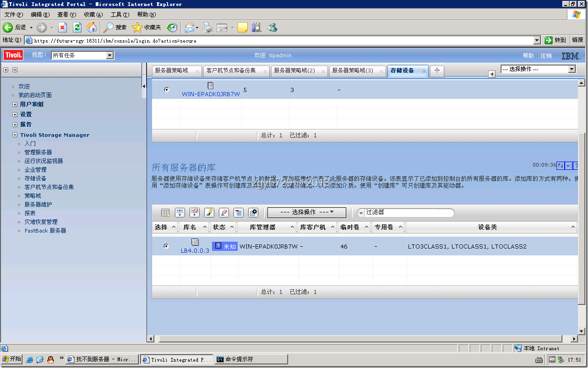Click the Research books icon
The height and width of the screenshot is (368, 588).
click(256, 27)
